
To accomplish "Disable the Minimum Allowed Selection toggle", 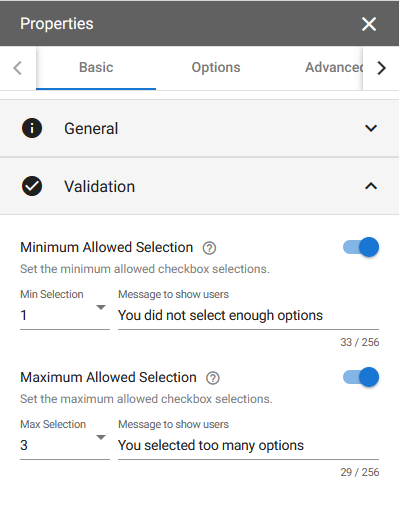I will (361, 247).
